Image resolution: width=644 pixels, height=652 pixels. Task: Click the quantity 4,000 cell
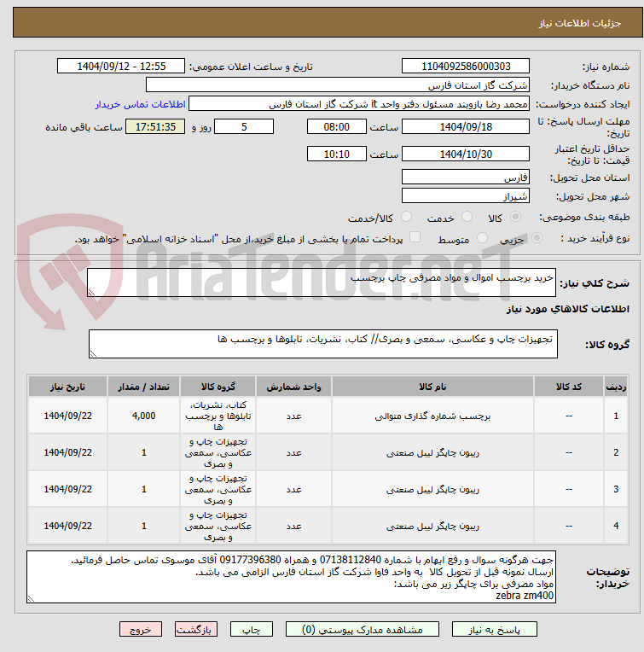(144, 416)
